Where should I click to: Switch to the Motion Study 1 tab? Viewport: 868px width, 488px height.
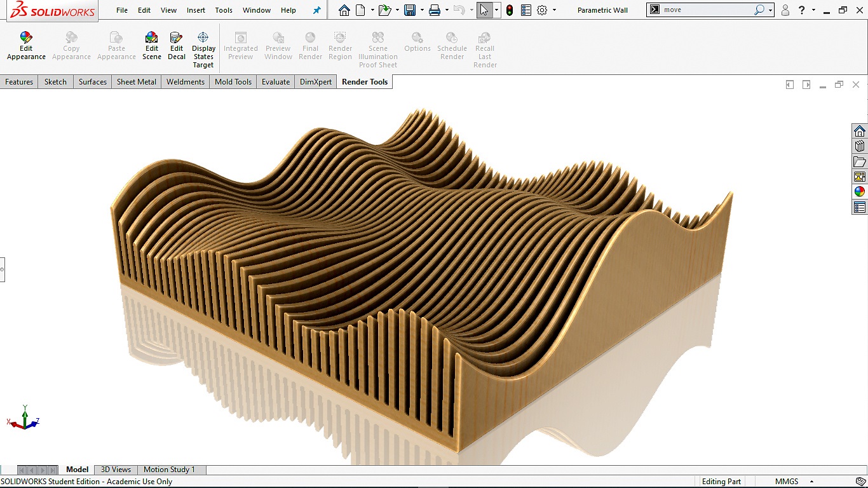(169, 470)
